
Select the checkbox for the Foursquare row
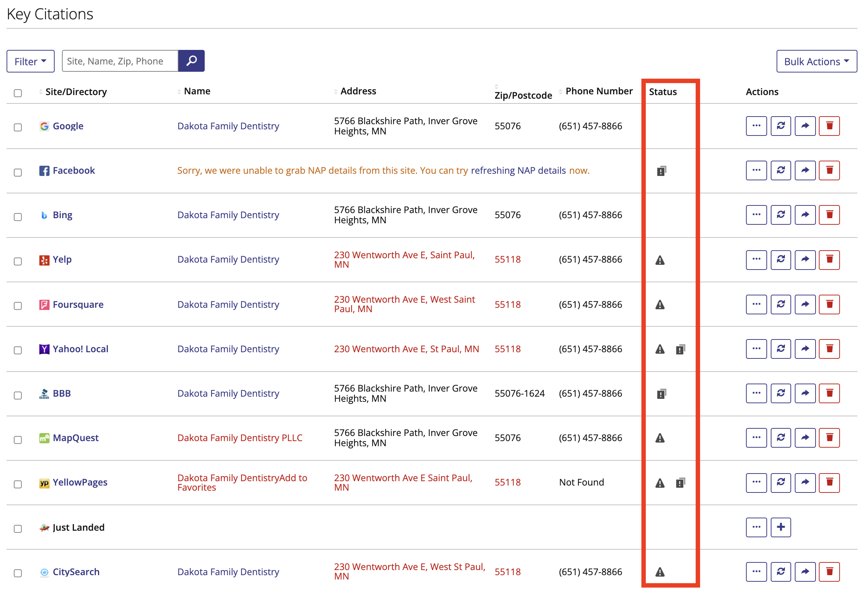point(17,306)
